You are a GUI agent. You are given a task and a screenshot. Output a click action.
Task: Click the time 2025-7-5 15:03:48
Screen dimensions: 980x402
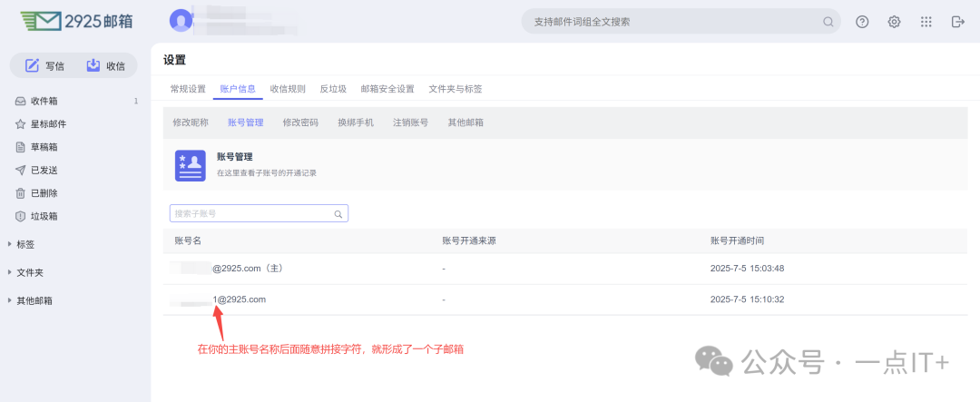(x=747, y=269)
